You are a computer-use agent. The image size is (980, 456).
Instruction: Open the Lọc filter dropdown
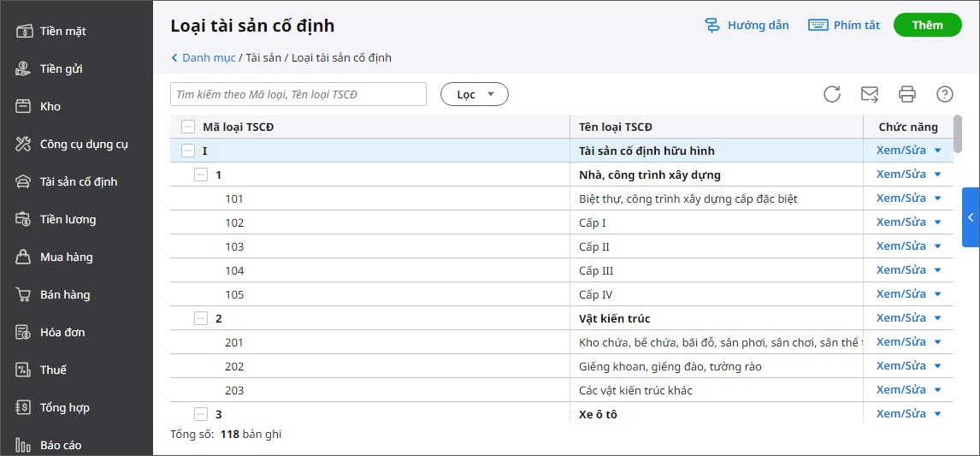point(475,94)
